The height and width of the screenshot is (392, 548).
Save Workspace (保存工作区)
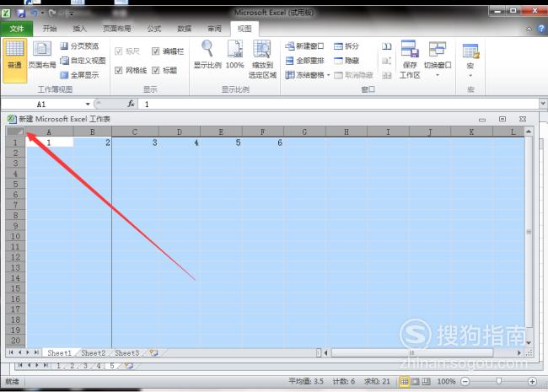click(x=410, y=59)
